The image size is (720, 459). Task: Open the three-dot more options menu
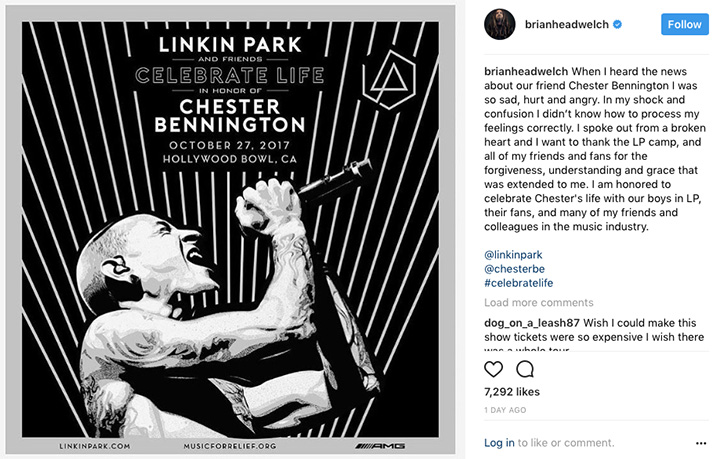699,442
